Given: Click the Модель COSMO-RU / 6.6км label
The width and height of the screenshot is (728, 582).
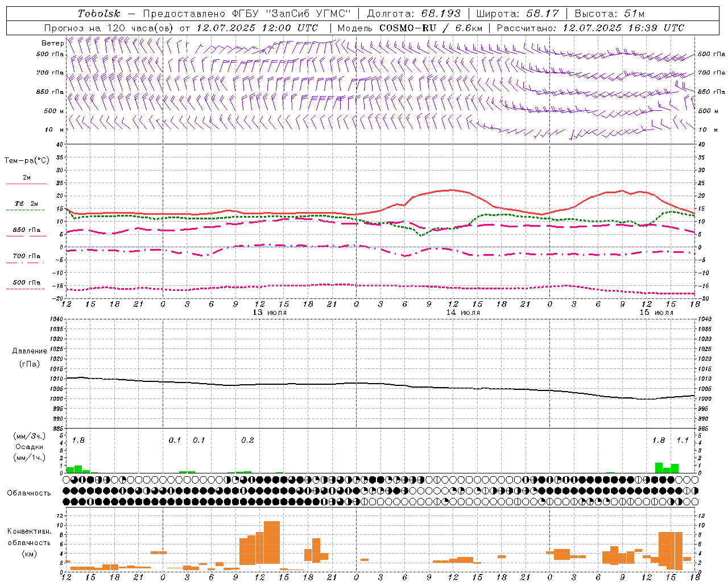Looking at the screenshot, I should [x=410, y=28].
